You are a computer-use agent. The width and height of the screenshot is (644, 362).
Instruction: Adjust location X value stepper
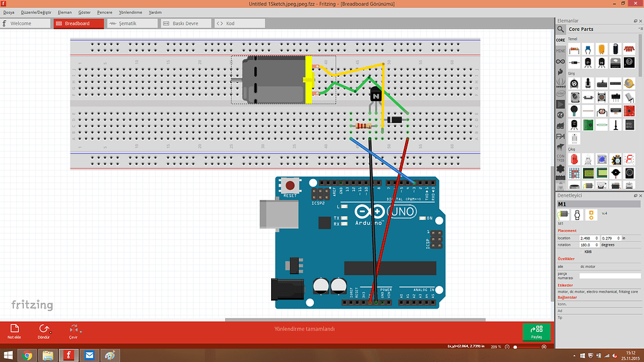coord(597,238)
